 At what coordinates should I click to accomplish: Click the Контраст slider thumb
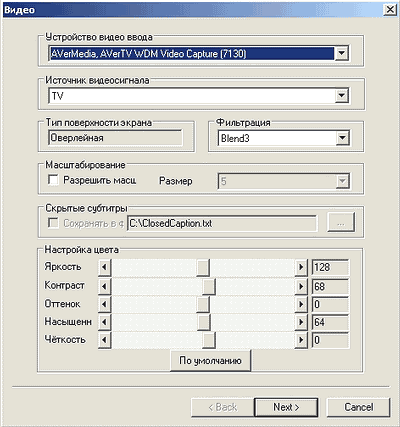209,286
